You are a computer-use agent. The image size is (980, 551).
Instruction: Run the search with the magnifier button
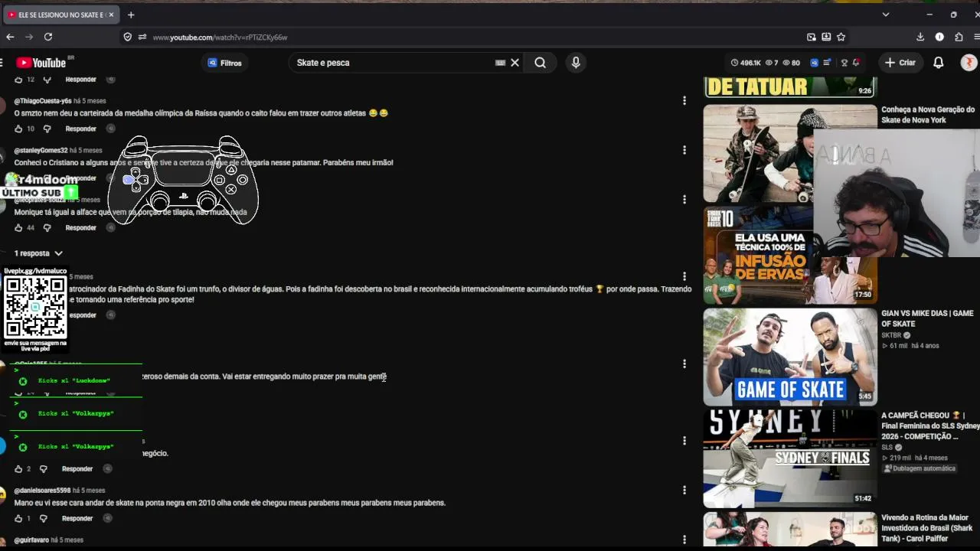541,63
